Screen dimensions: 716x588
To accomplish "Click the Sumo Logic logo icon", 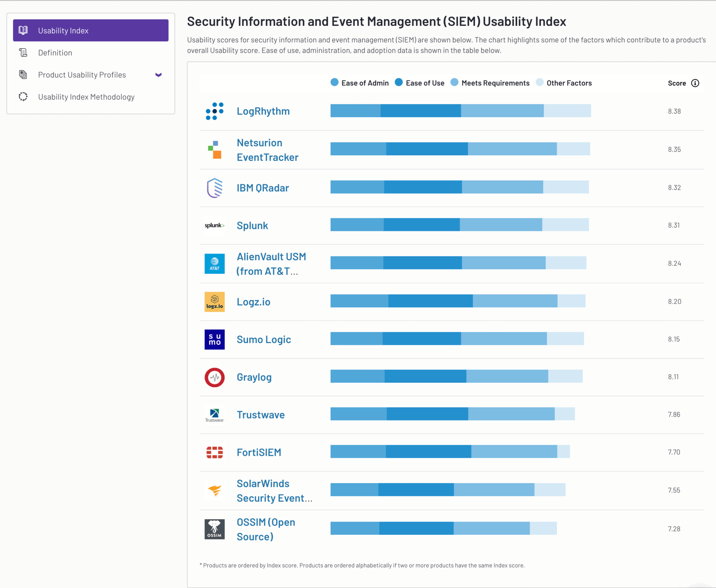I will point(214,339).
